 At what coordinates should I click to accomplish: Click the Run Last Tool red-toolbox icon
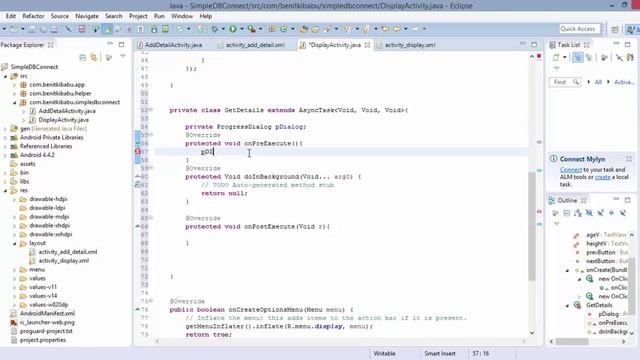pos(251,29)
